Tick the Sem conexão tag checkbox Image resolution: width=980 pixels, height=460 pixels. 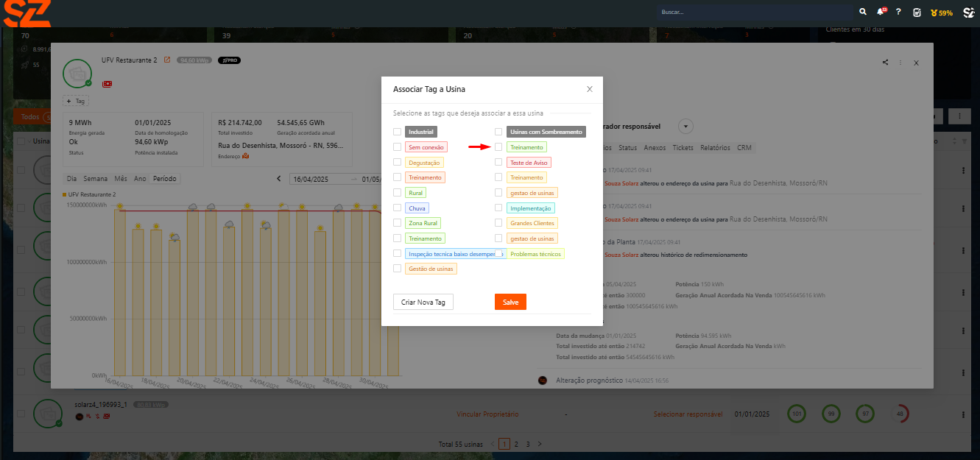pyautogui.click(x=398, y=147)
